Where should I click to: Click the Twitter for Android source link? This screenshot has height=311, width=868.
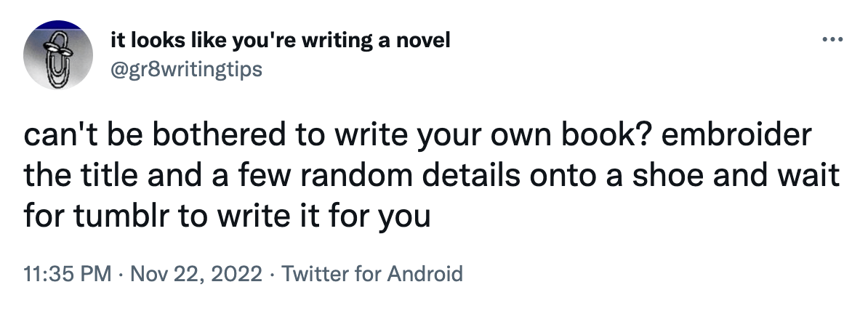click(x=371, y=274)
